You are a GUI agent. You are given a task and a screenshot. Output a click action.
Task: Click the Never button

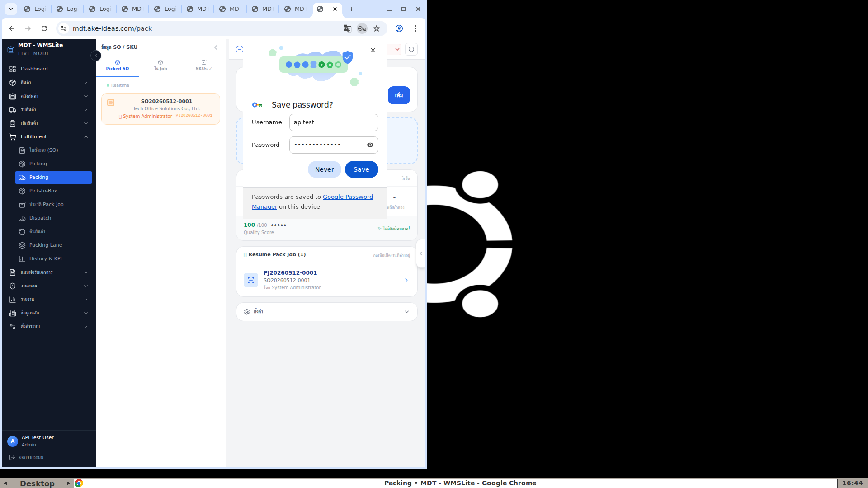[x=325, y=169]
